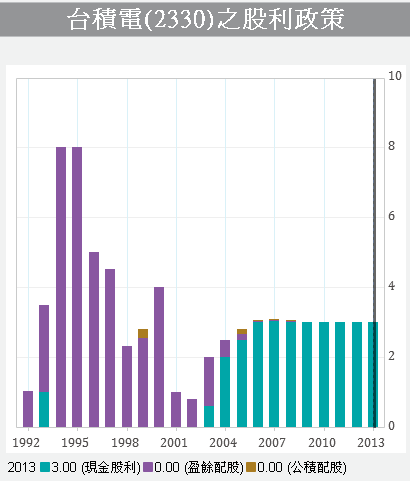Click the x-axis label 2004
Screen dimensions: 411x481
223,443
